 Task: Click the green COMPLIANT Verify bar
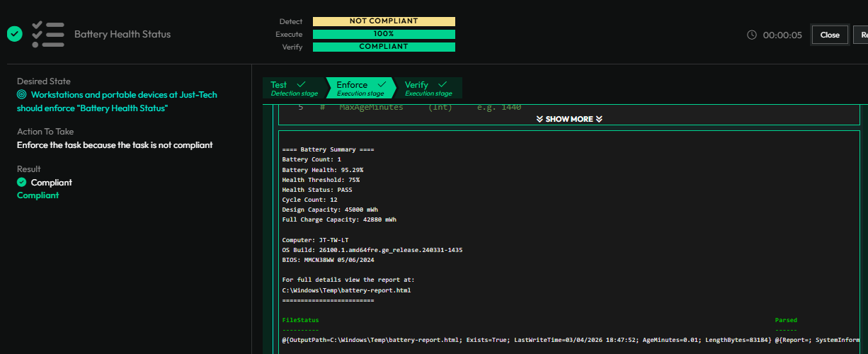click(x=384, y=47)
